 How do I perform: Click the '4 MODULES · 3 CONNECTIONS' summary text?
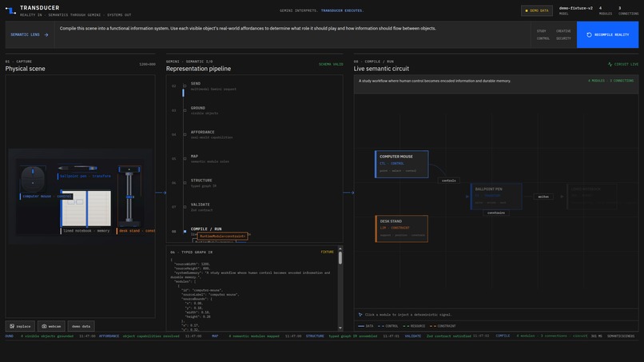[x=610, y=81]
